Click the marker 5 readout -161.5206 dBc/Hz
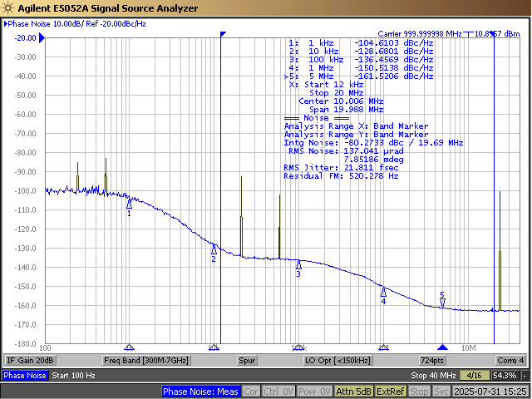The width and height of the screenshot is (532, 399). click(x=393, y=76)
